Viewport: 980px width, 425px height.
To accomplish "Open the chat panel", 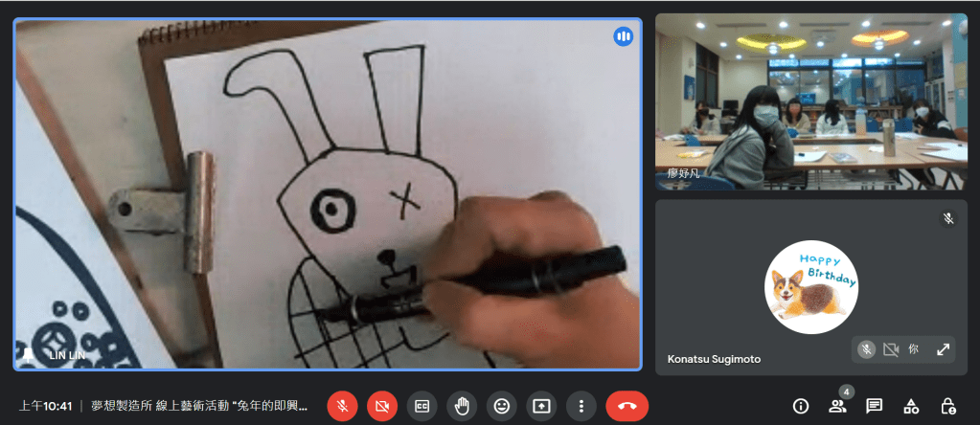I will click(x=874, y=406).
